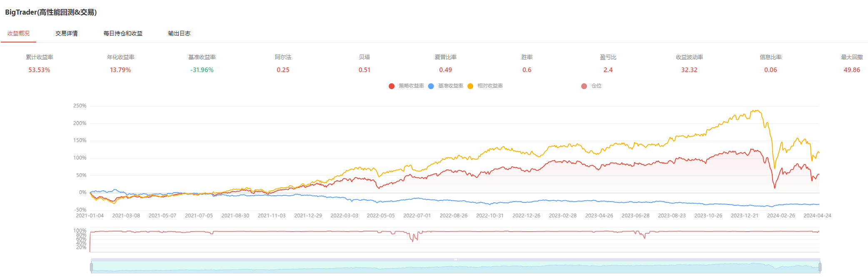This screenshot has width=868, height=279.
Task: Go to the 输出日志 tab
Action: click(179, 33)
